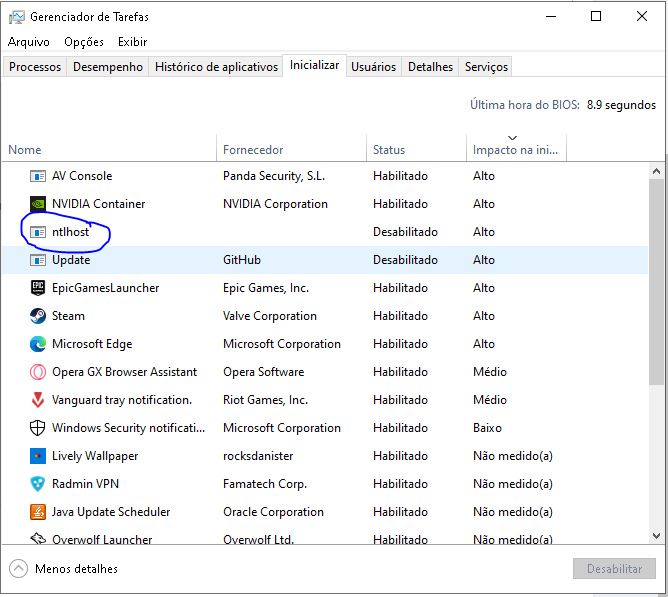Click Baixo impact for Windows Security
This screenshot has height=597, width=668.
[487, 428]
